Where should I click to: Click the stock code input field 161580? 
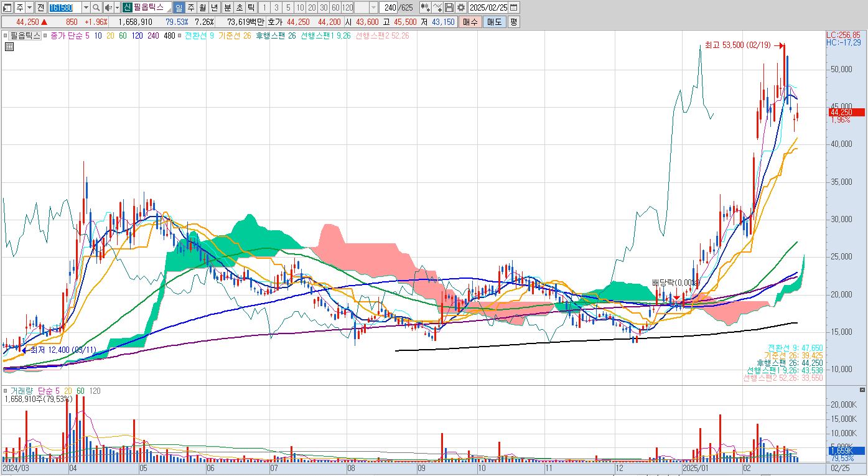tap(65, 7)
